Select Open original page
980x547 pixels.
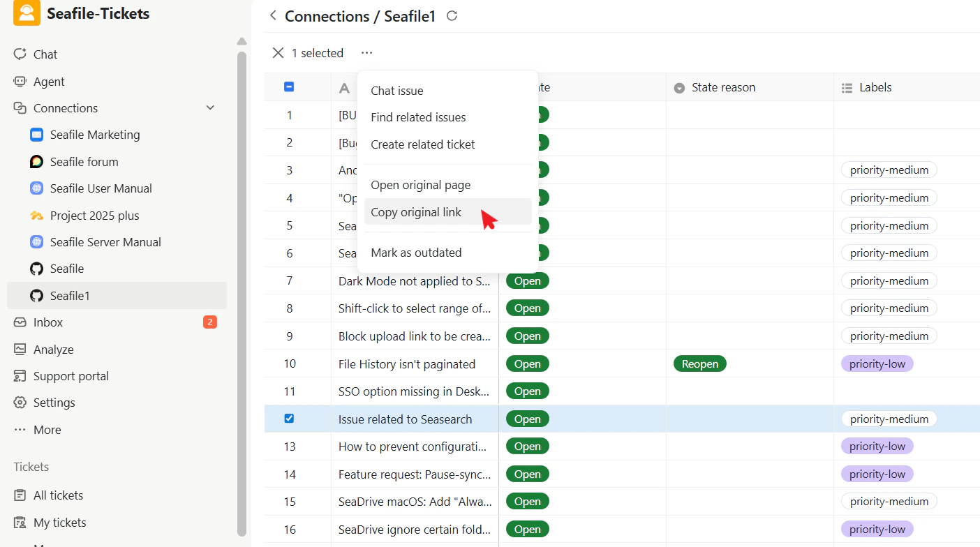447,185
